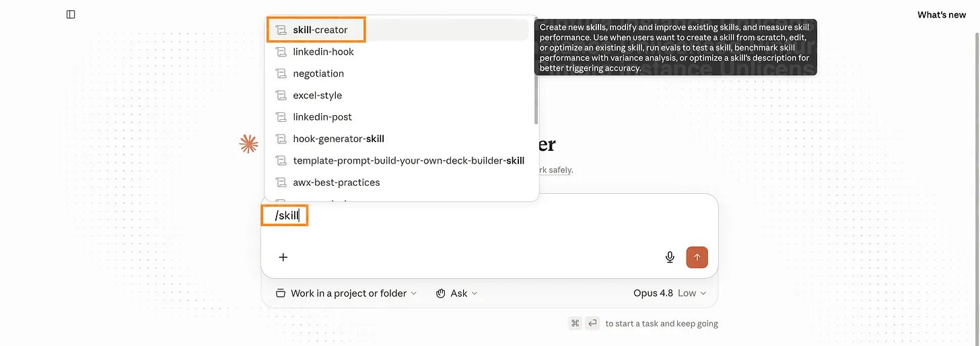Choose the negotiation skill

397,73
